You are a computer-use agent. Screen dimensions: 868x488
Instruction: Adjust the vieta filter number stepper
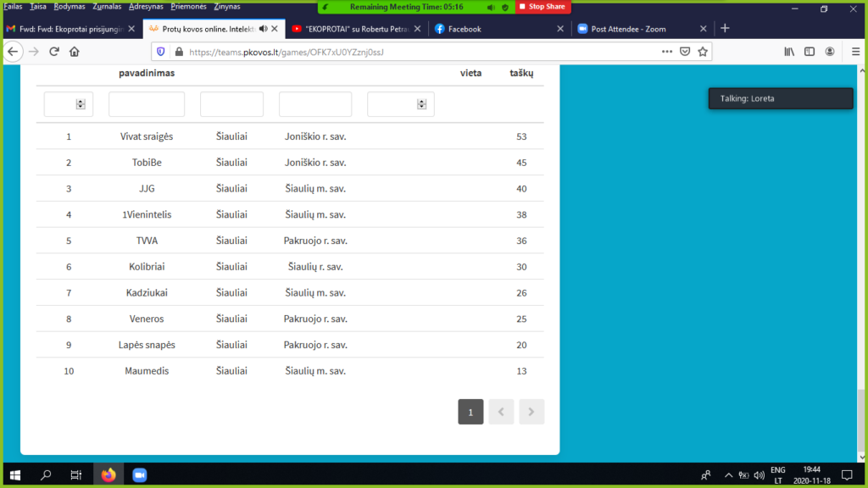pyautogui.click(x=421, y=104)
